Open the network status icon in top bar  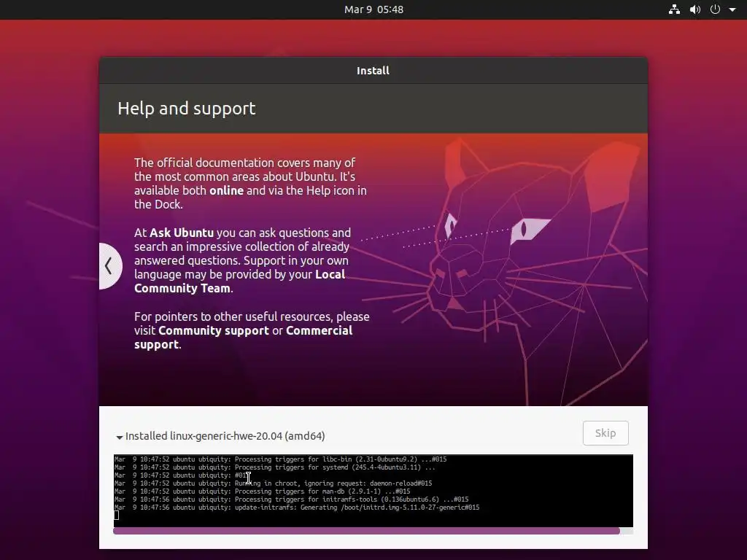674,9
